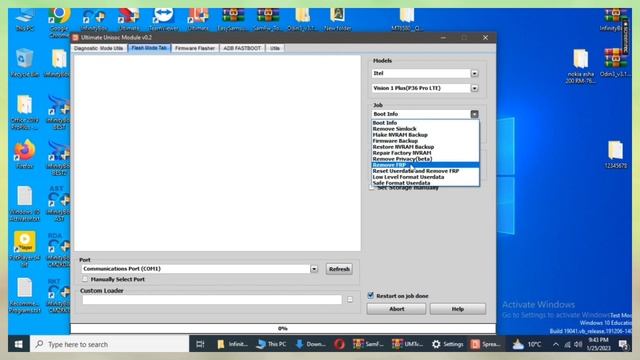The height and width of the screenshot is (360, 640).
Task: Click the Help button
Action: 458,309
